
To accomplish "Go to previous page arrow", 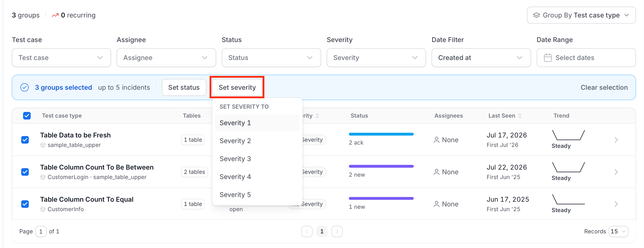I will pyautogui.click(x=307, y=231).
